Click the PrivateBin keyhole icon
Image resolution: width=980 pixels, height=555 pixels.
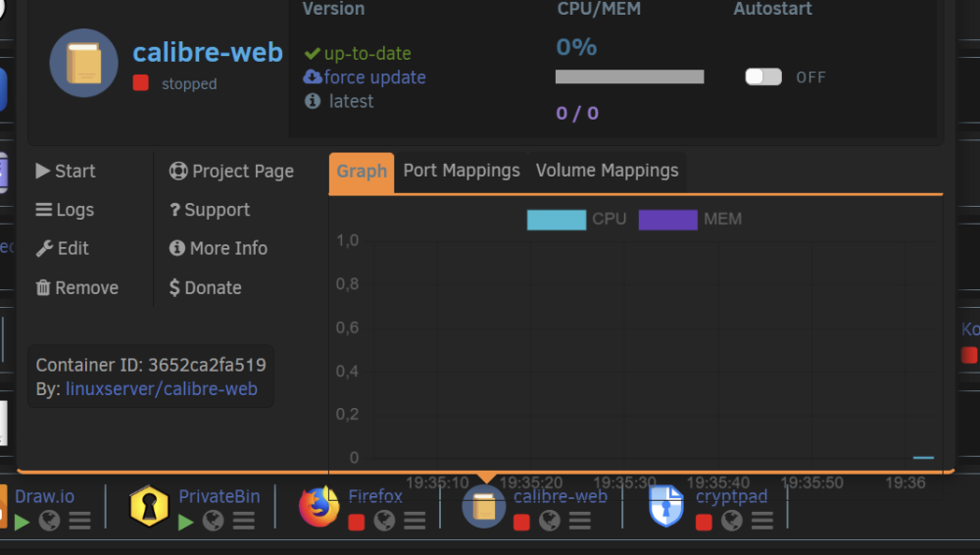tap(149, 506)
